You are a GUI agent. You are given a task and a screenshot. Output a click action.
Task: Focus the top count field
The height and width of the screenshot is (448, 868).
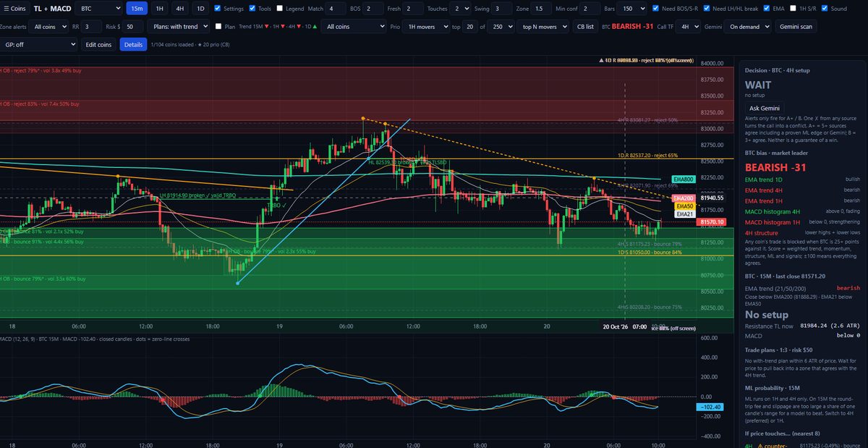click(x=472, y=26)
